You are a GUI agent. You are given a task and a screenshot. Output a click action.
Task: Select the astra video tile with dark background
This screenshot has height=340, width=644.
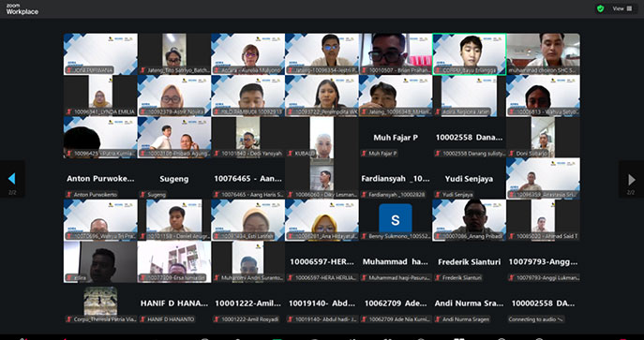(100, 261)
